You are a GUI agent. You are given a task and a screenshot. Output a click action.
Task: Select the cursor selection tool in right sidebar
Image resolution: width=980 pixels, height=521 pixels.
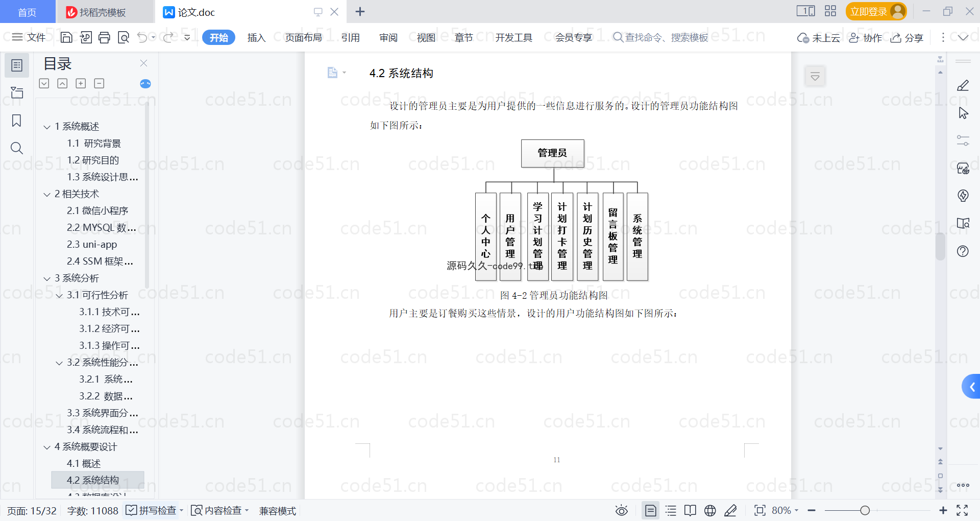[963, 113]
